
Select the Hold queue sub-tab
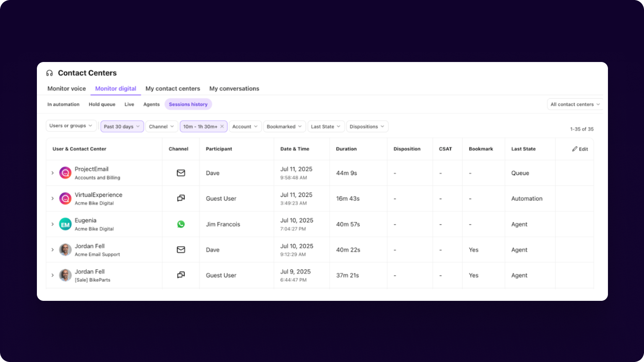pyautogui.click(x=102, y=104)
